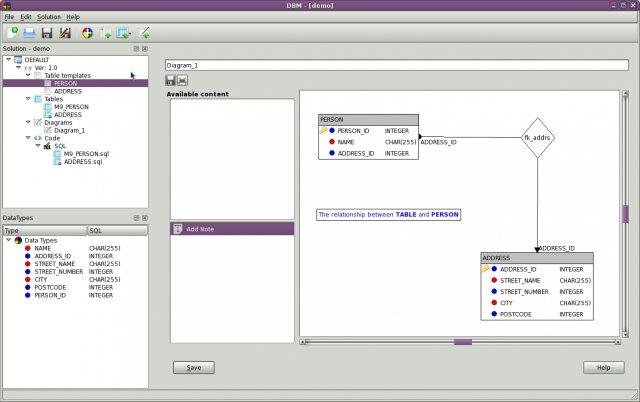
Task: Collapse the DEFAULT tree node
Action: [9, 60]
